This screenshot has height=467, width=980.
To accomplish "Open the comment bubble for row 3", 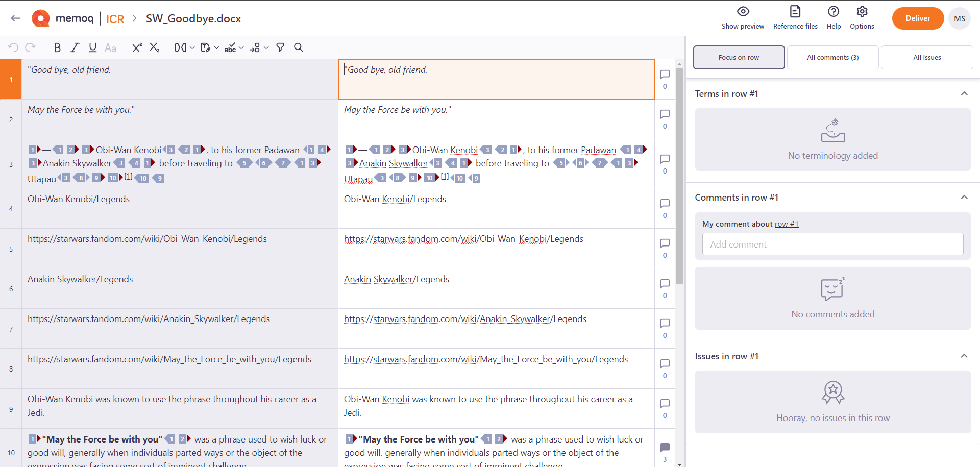I will [x=665, y=159].
